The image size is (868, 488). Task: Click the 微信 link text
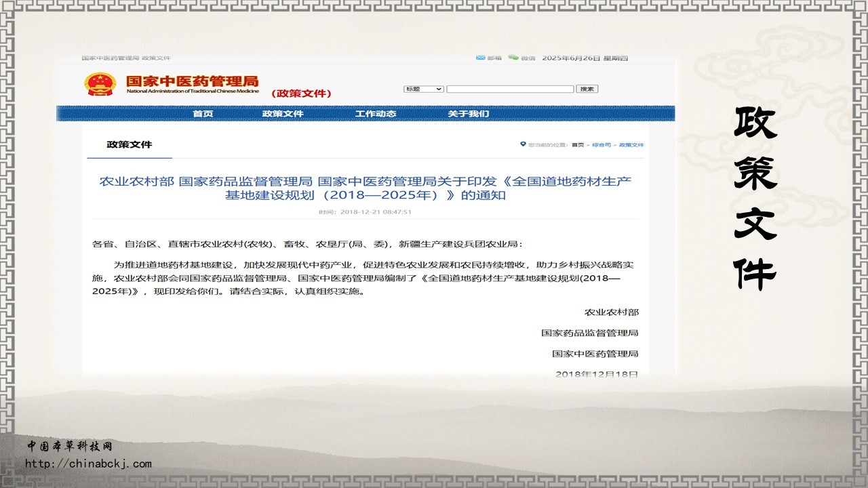[528, 58]
